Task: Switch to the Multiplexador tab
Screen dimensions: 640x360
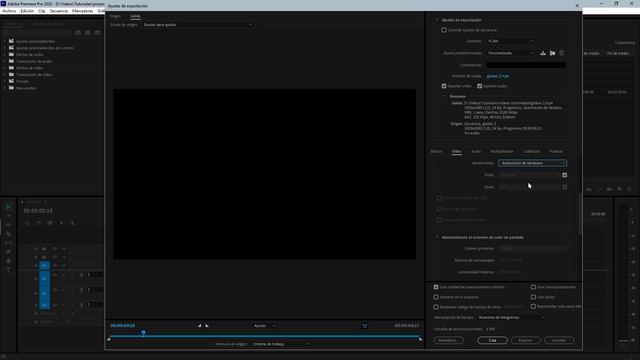Action: pyautogui.click(x=502, y=151)
